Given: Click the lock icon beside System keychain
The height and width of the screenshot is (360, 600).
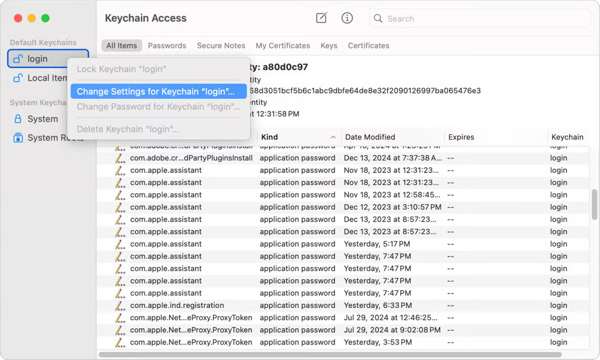Looking at the screenshot, I should pos(18,119).
